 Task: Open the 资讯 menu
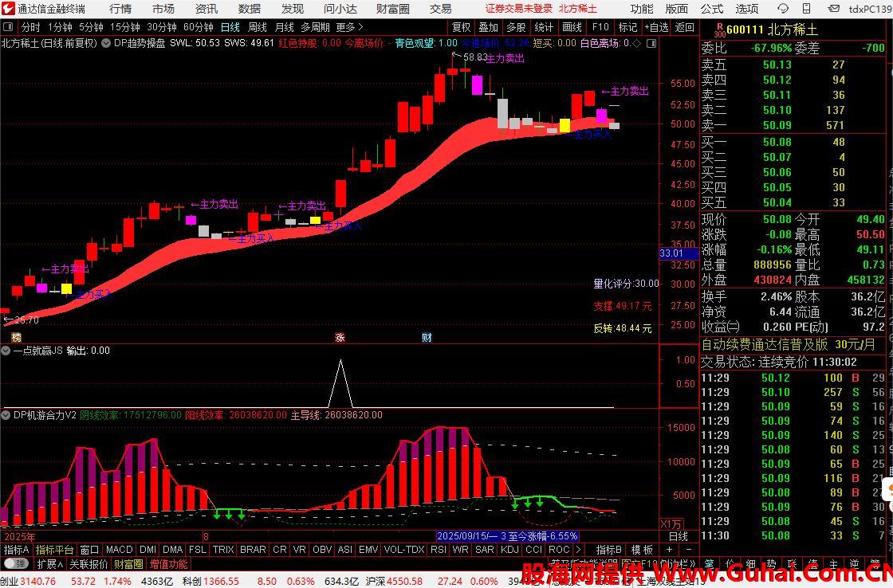point(207,9)
